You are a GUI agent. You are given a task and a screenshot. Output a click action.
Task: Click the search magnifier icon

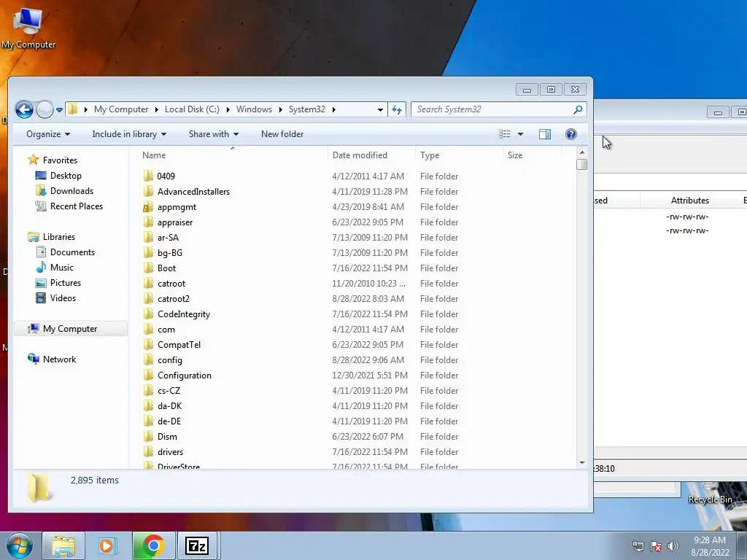point(578,109)
